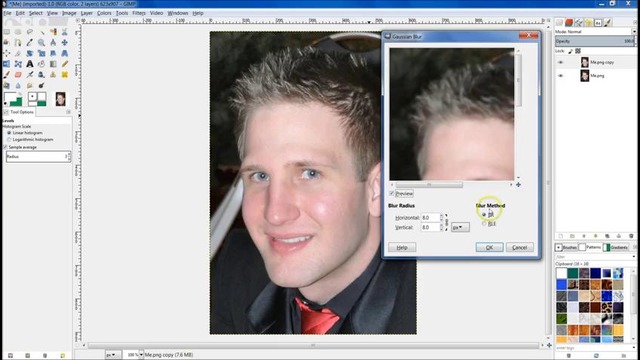Image resolution: width=640 pixels, height=360 pixels.
Task: Open the File menu
Action: point(7,13)
